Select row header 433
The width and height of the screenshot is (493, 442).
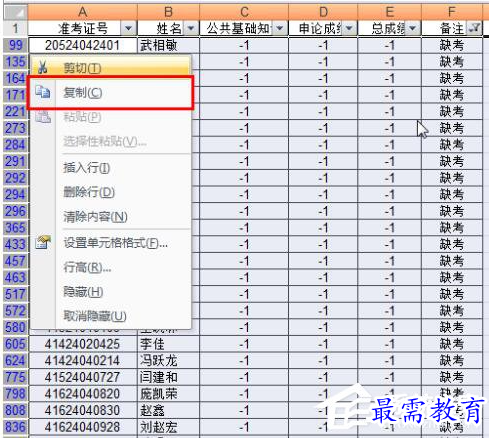point(15,244)
